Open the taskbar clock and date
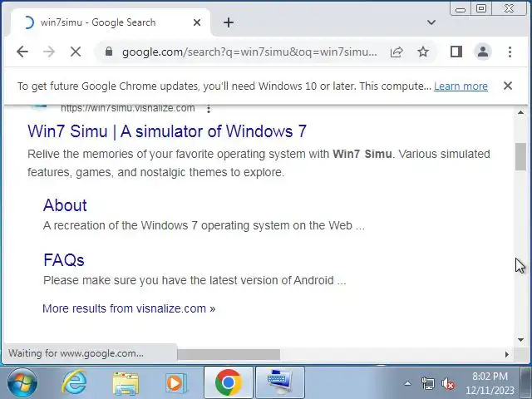532x399 pixels. pos(490,383)
